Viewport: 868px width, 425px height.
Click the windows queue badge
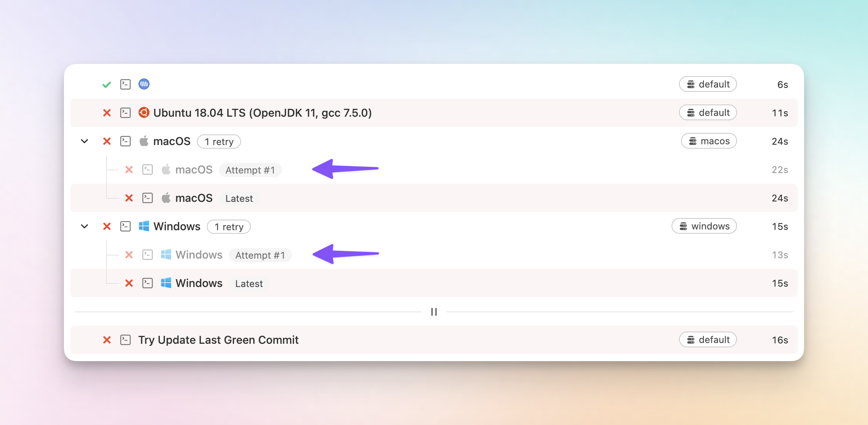(x=704, y=226)
